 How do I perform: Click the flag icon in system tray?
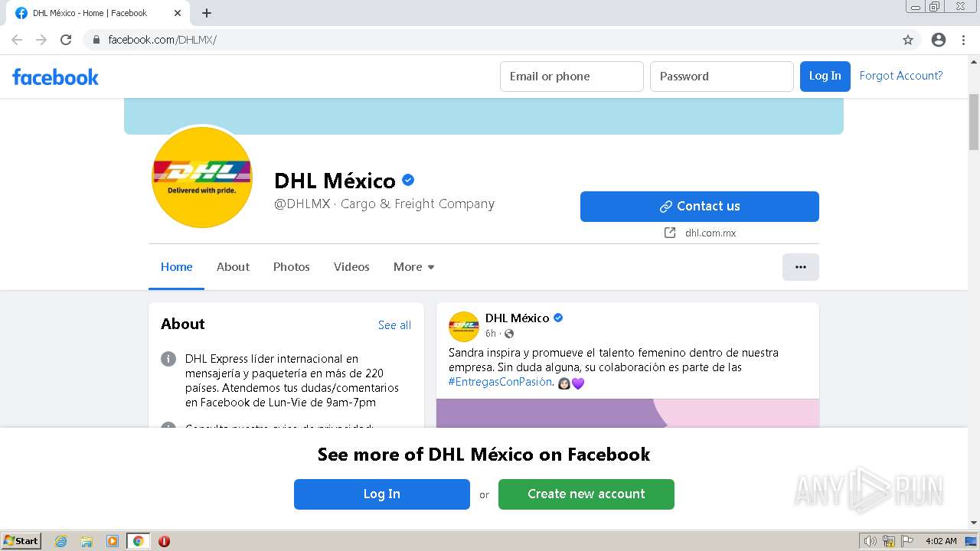907,541
